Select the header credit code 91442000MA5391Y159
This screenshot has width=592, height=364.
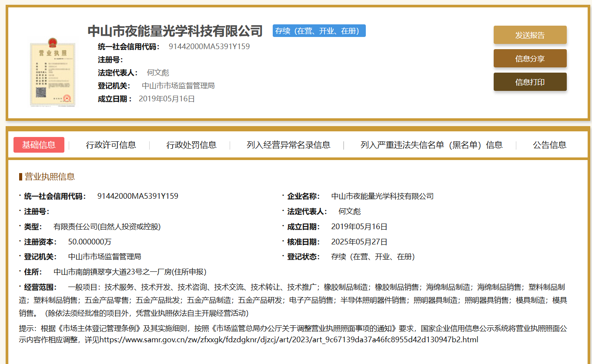pyautogui.click(x=209, y=47)
